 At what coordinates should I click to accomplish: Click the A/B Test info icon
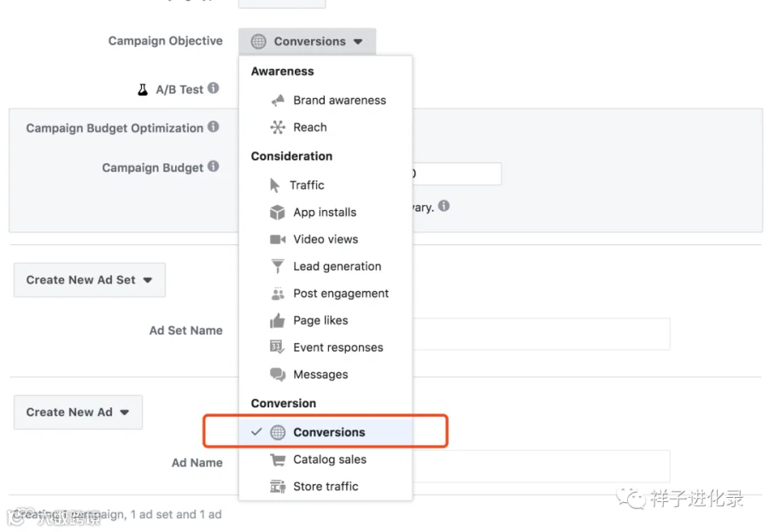coord(213,88)
